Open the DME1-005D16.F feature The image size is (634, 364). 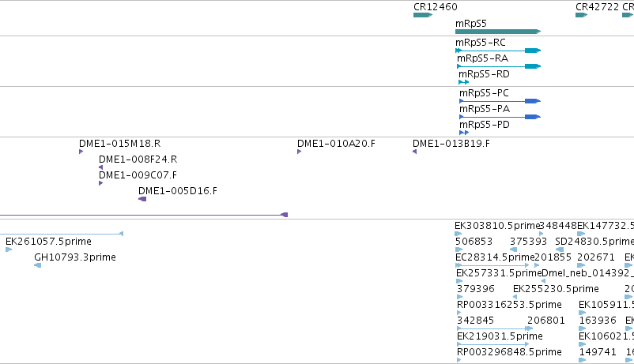(x=142, y=199)
